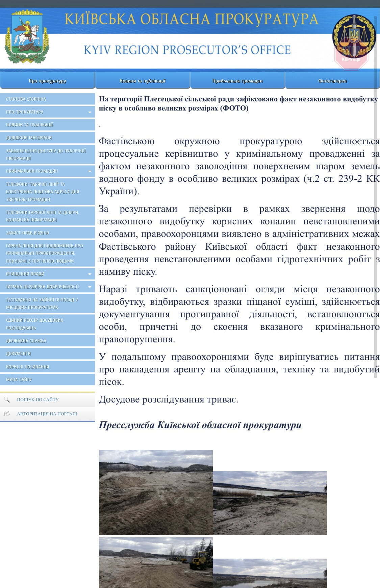Click the prosecutor's office emblem in header

click(x=354, y=36)
